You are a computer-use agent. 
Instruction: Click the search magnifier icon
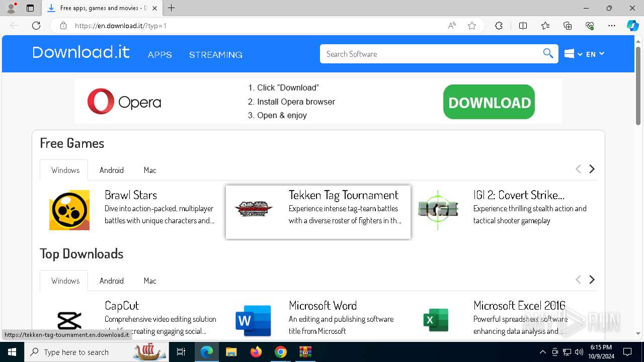pyautogui.click(x=548, y=54)
